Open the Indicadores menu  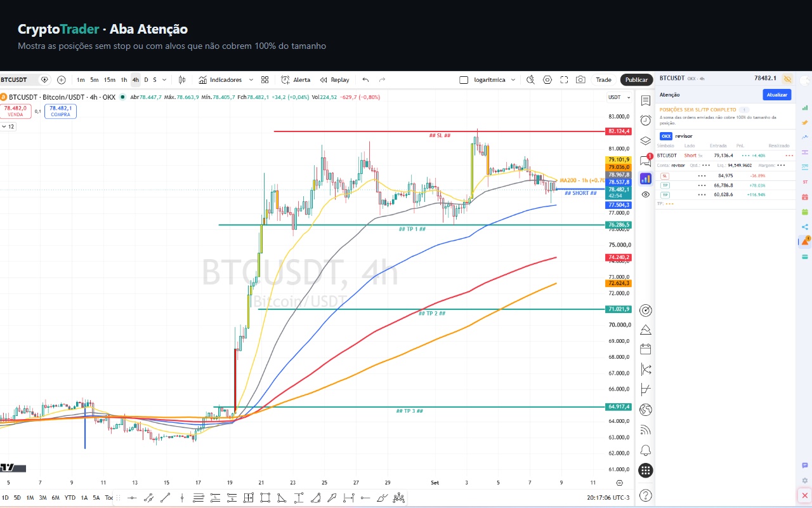pos(219,80)
